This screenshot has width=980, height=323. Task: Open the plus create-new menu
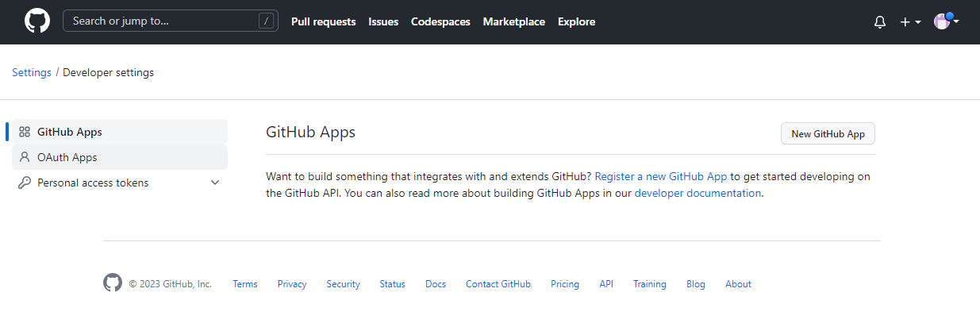point(910,22)
